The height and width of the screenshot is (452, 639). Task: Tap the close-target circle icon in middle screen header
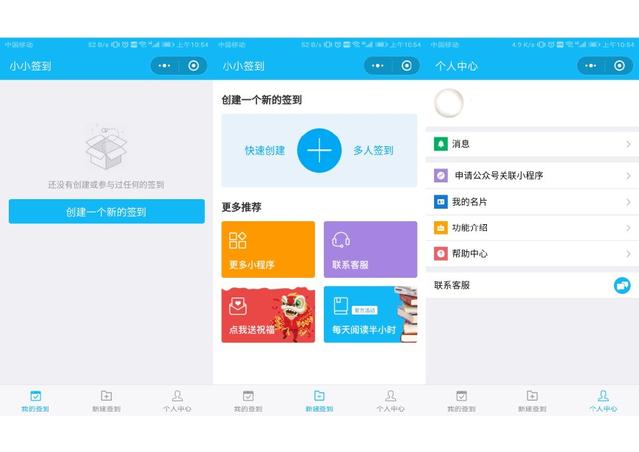pyautogui.click(x=406, y=66)
